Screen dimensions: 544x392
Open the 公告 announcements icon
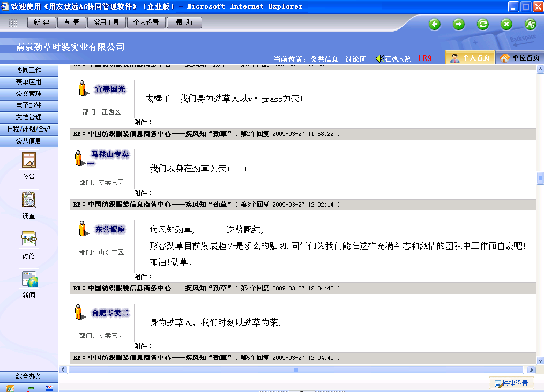pos(29,161)
